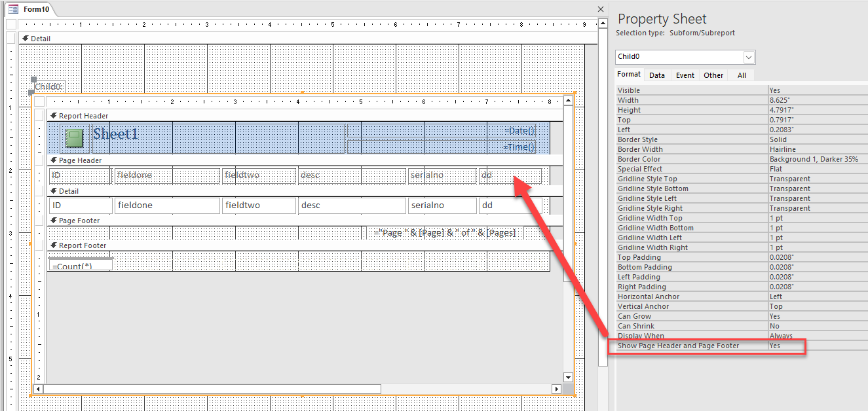Click the subreport selector box at ruler corner

39,101
